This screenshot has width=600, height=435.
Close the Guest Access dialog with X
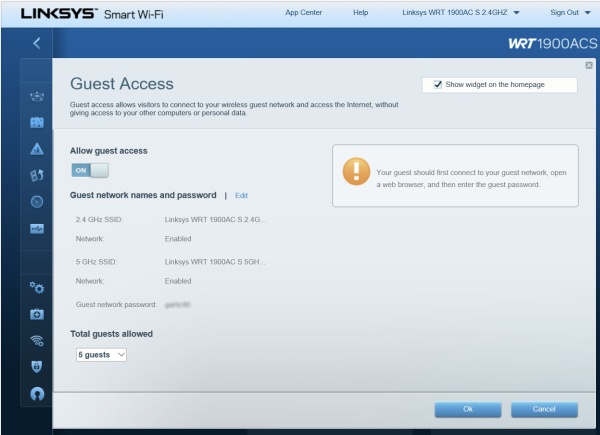pyautogui.click(x=589, y=65)
